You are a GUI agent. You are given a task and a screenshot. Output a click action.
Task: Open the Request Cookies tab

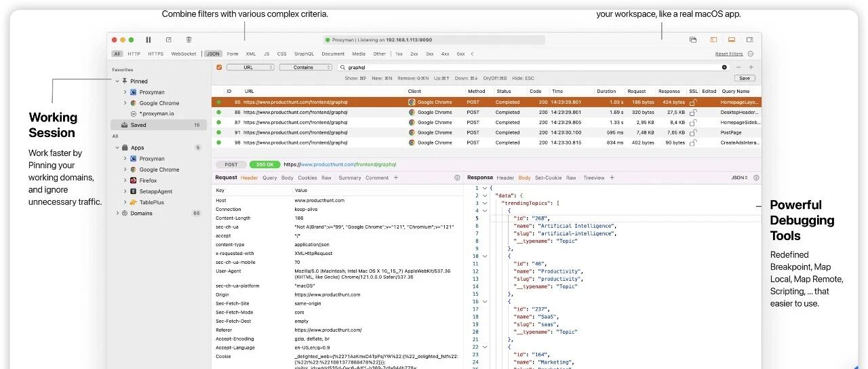point(307,178)
